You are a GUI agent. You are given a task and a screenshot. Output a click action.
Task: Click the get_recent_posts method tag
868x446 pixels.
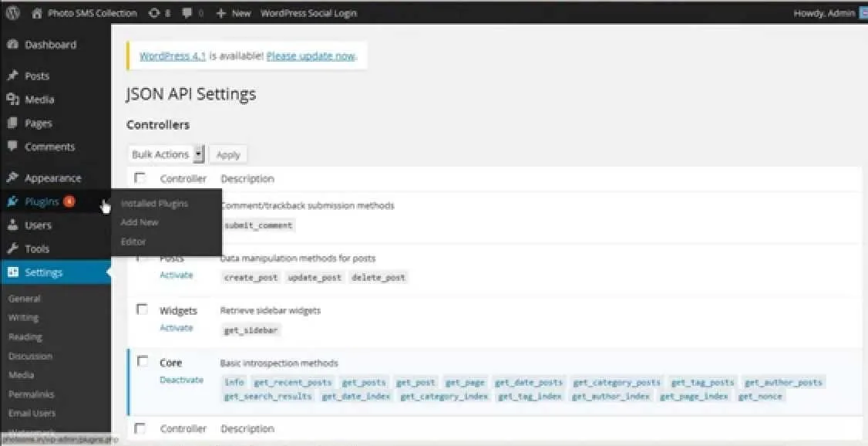coord(293,382)
